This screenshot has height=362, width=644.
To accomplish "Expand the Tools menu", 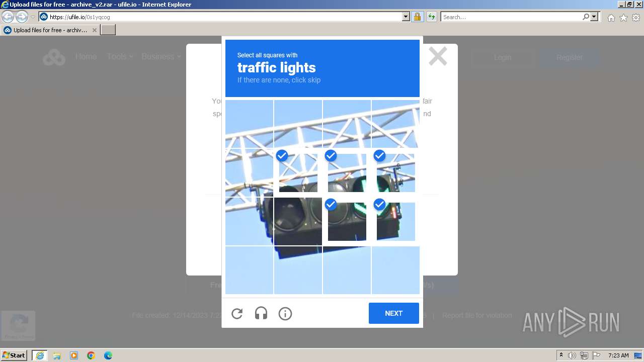I will 120,57.
